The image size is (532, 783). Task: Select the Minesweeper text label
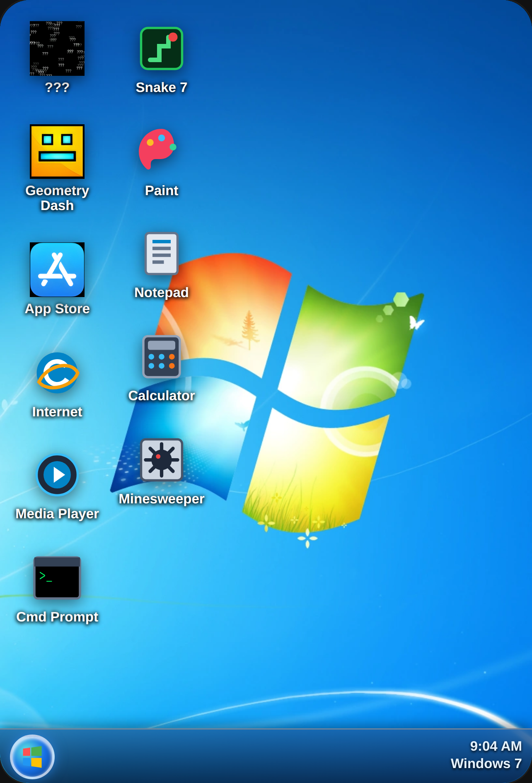162,499
